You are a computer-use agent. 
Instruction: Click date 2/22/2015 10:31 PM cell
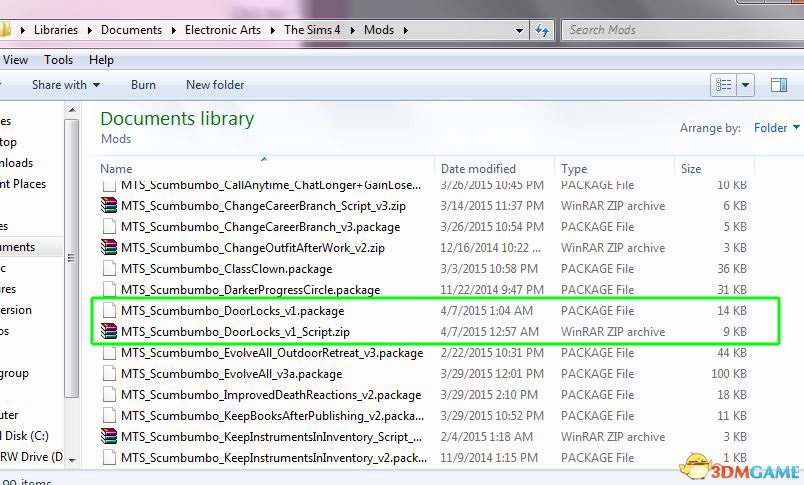[492, 353]
